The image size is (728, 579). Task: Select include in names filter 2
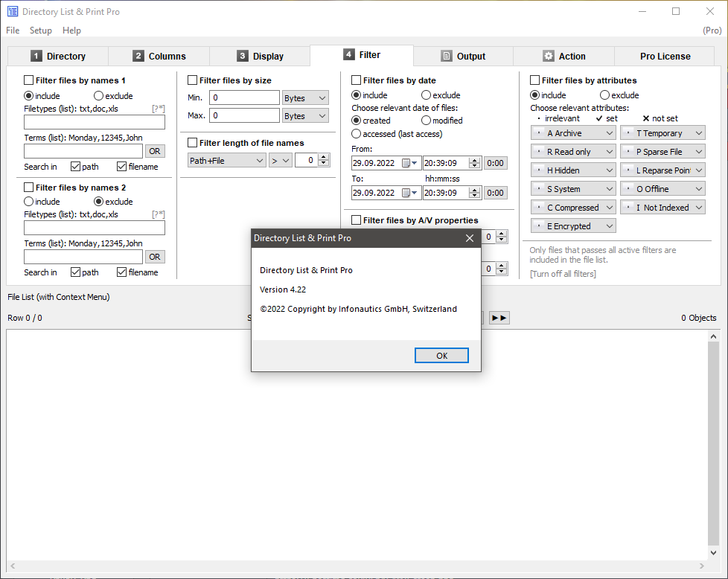tap(28, 202)
